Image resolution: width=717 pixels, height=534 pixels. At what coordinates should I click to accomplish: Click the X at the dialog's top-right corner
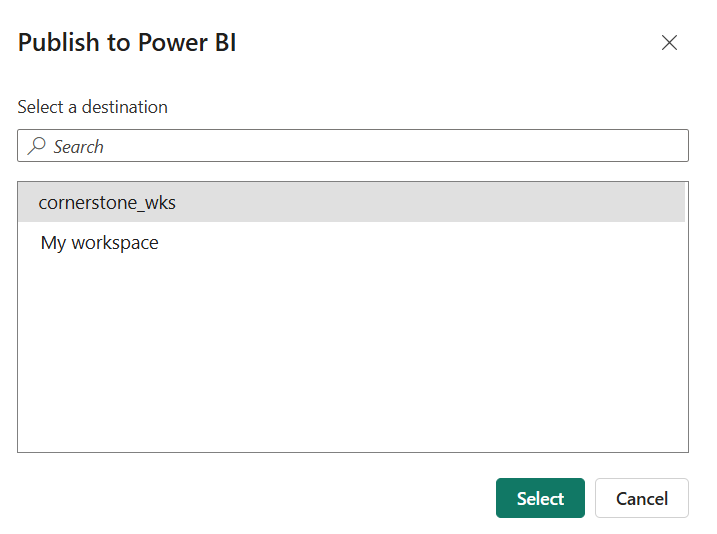pos(669,43)
